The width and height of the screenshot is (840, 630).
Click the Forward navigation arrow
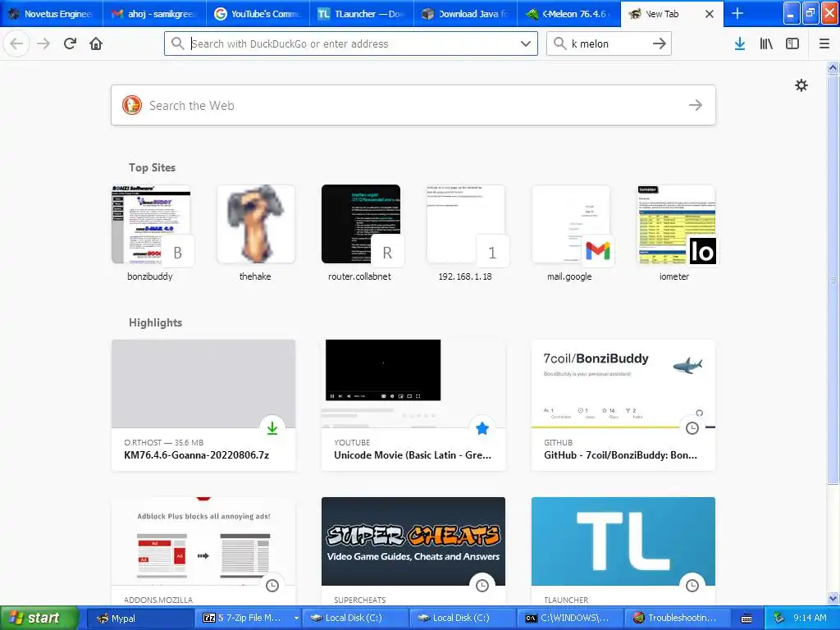click(43, 43)
